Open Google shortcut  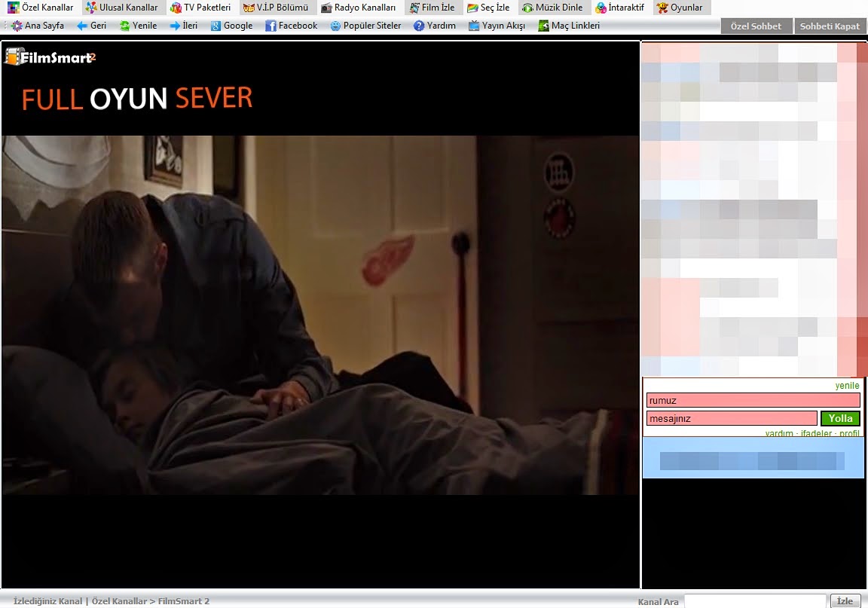click(x=232, y=26)
